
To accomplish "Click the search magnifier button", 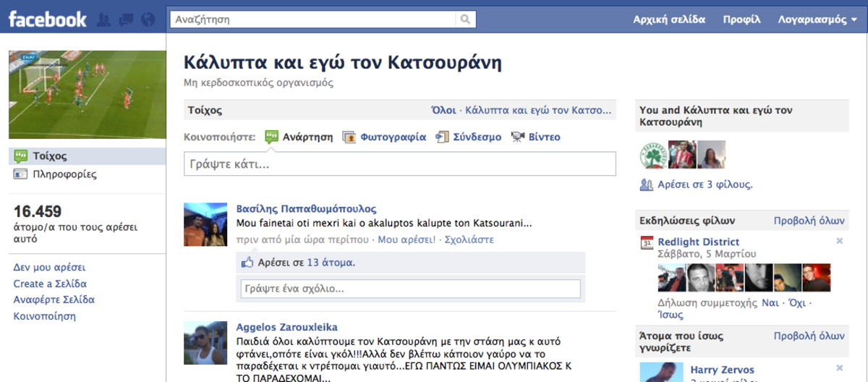I will coord(466,20).
